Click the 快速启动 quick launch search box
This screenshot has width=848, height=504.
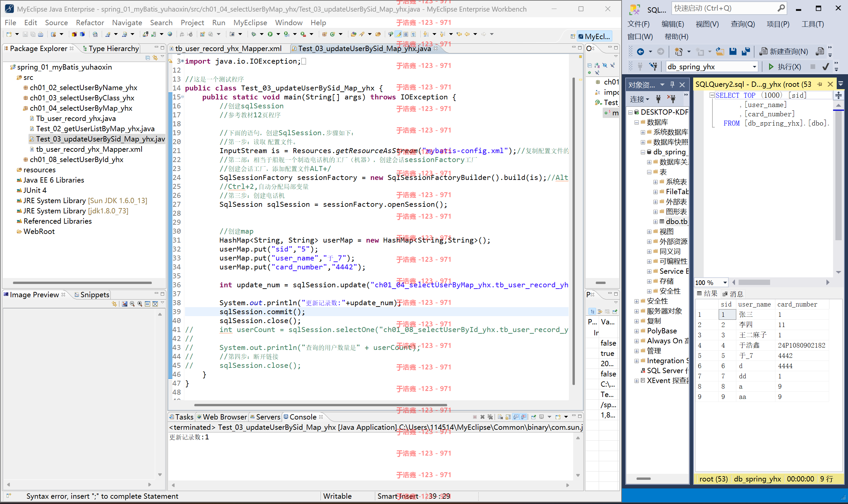coord(729,8)
